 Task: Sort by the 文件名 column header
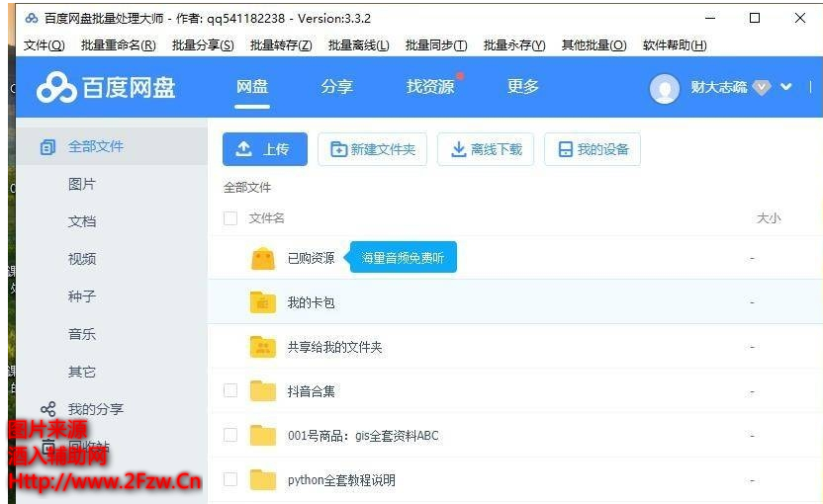[x=267, y=218]
